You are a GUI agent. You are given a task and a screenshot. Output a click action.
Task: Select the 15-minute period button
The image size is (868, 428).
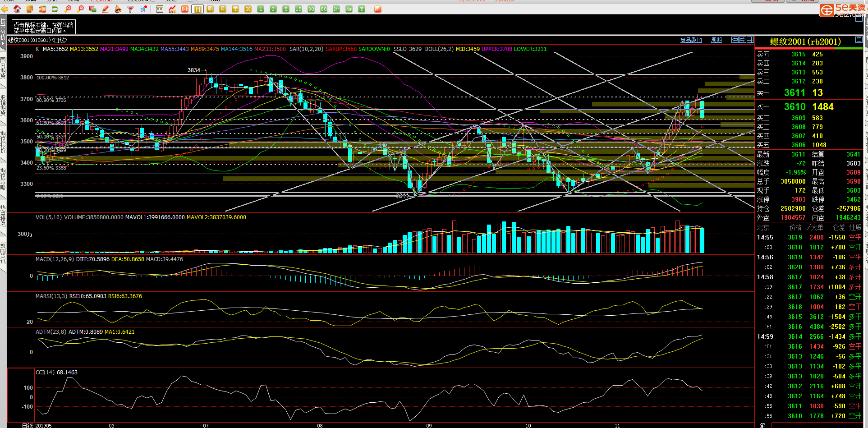[299, 9]
